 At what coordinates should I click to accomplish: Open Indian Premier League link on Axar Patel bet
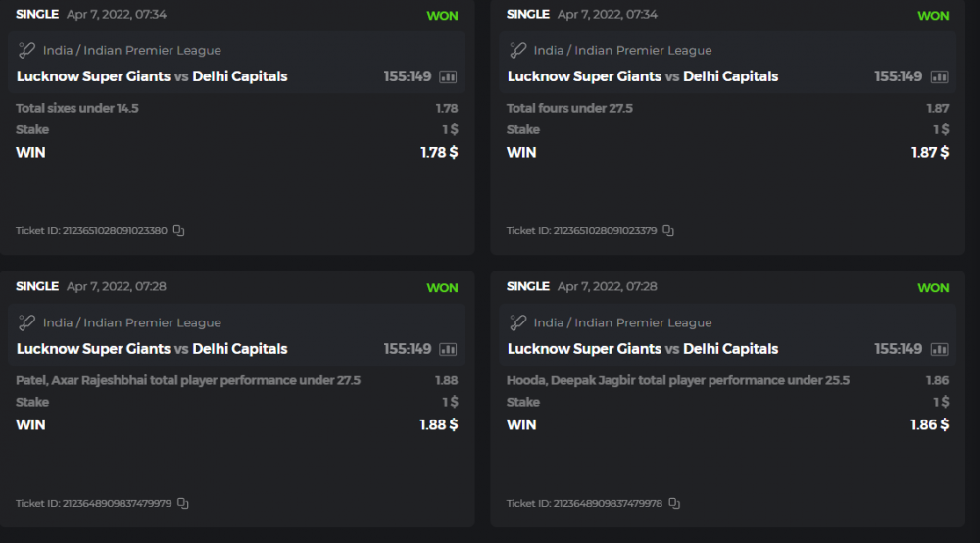[152, 322]
